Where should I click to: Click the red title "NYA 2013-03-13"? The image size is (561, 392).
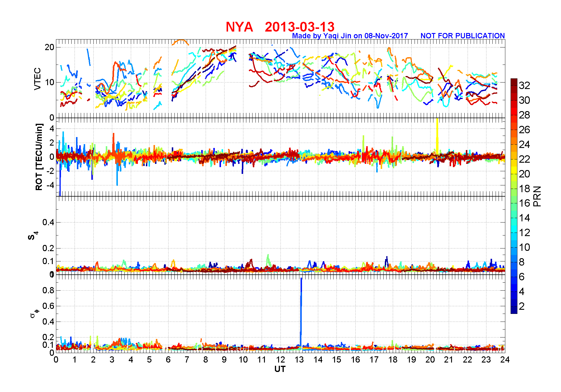pyautogui.click(x=280, y=27)
